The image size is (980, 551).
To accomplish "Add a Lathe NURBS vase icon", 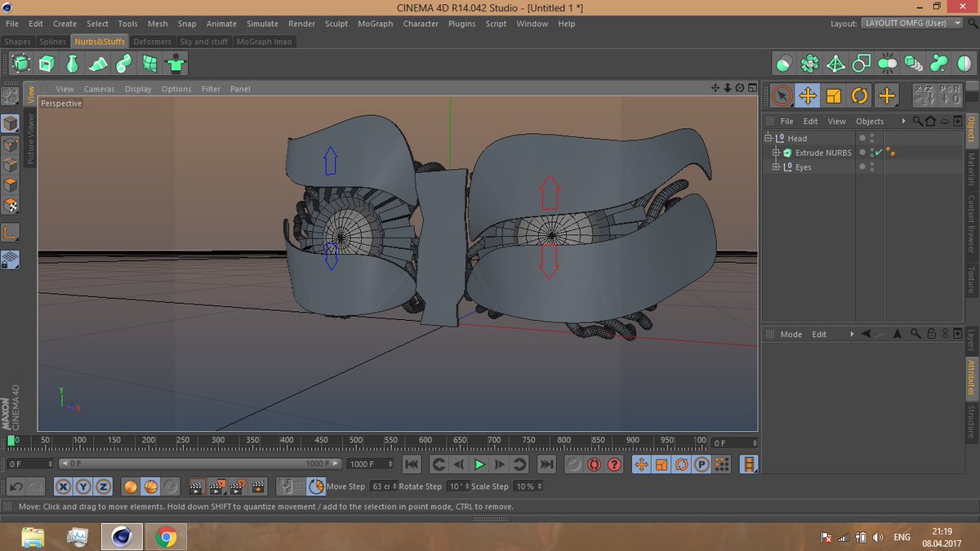I will point(73,63).
